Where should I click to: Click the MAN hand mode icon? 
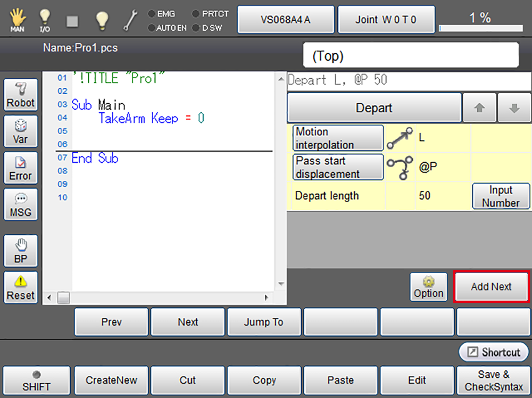18,20
